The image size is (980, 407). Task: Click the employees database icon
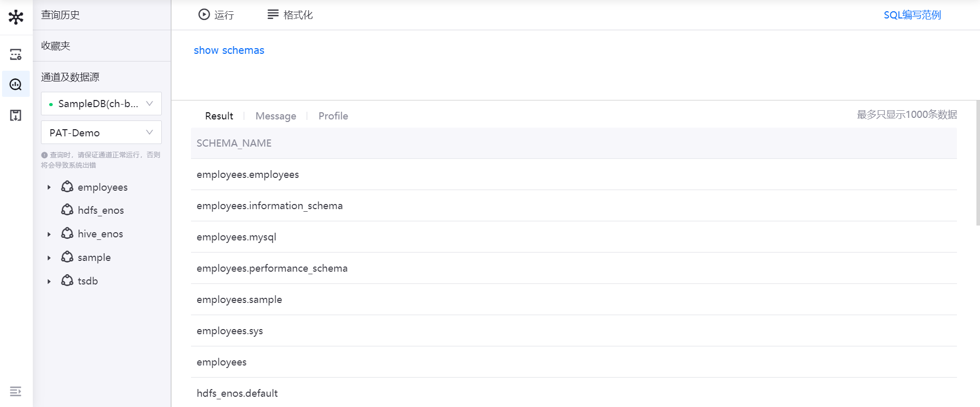coord(67,187)
